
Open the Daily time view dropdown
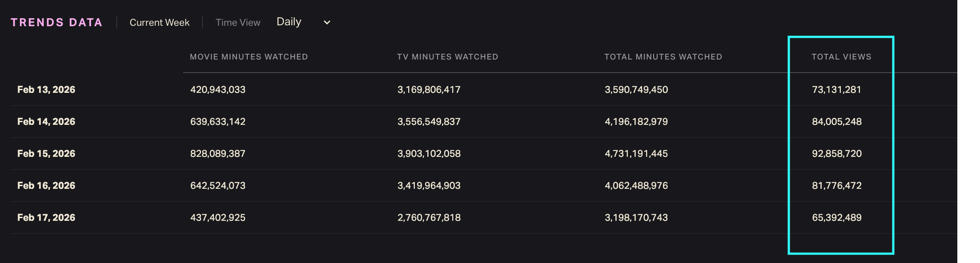[x=289, y=22]
